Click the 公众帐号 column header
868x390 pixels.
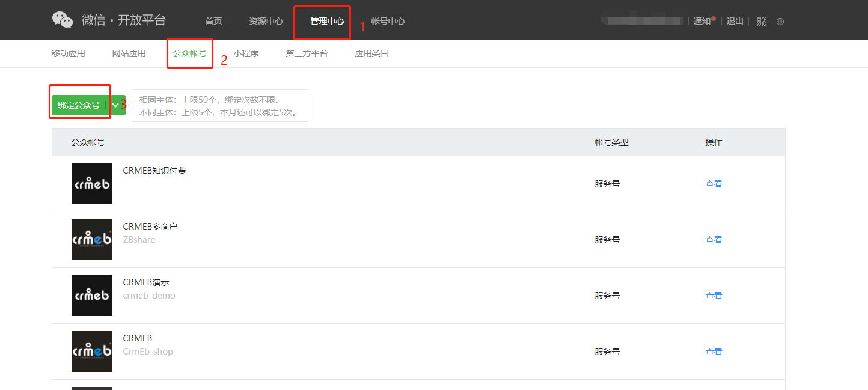[x=88, y=142]
